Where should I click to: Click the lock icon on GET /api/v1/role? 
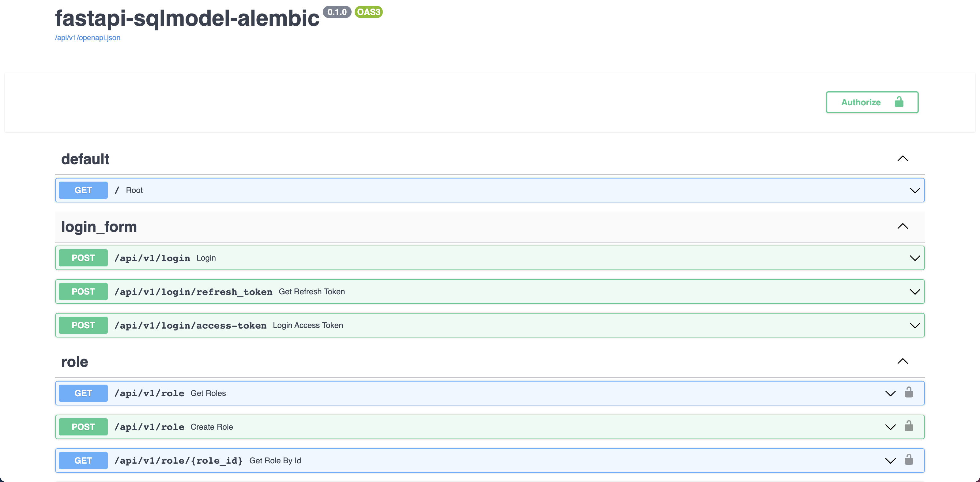pos(908,392)
